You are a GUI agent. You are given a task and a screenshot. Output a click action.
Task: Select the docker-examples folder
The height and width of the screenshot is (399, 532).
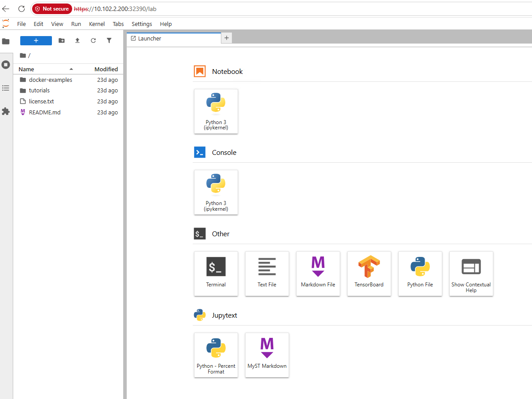pos(68,80)
